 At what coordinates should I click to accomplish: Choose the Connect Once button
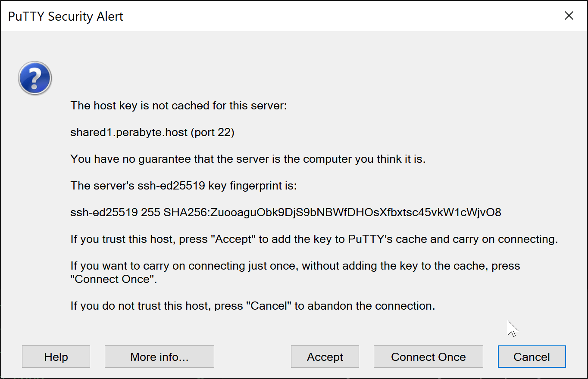(x=428, y=357)
